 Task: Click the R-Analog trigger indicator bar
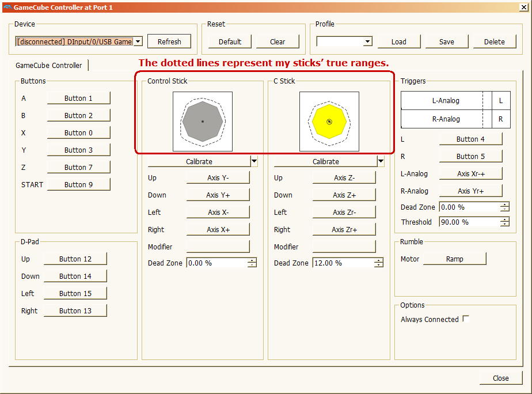446,119
